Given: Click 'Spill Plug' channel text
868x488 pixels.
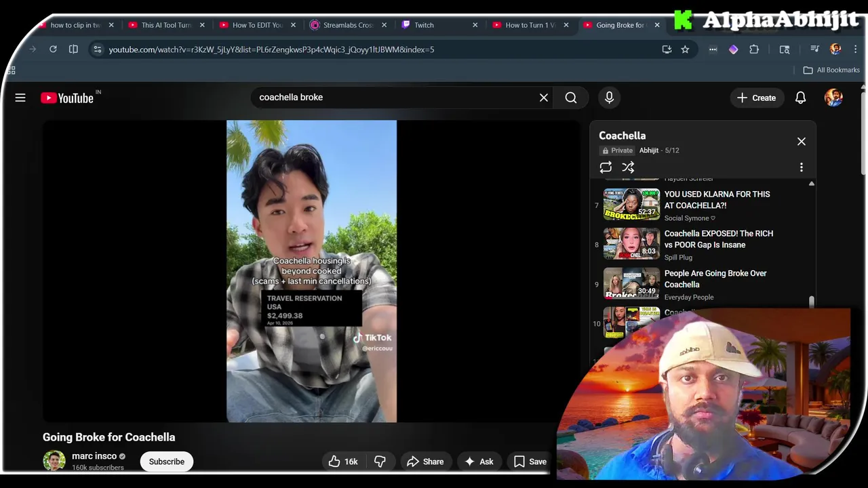Looking at the screenshot, I should 678,258.
